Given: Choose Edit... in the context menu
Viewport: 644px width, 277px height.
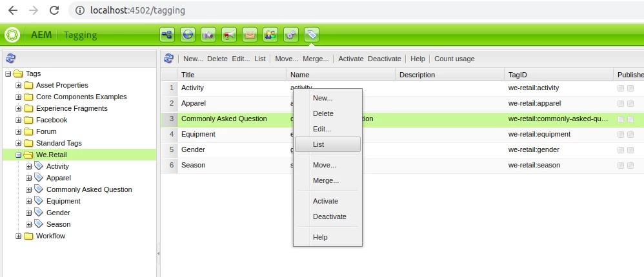Looking at the screenshot, I should [328, 129].
